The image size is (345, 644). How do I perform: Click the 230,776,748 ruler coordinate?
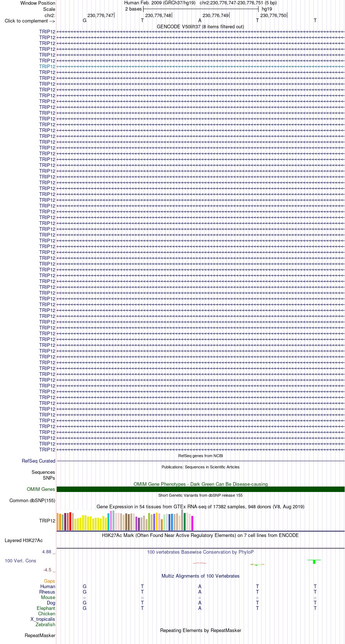point(158,16)
